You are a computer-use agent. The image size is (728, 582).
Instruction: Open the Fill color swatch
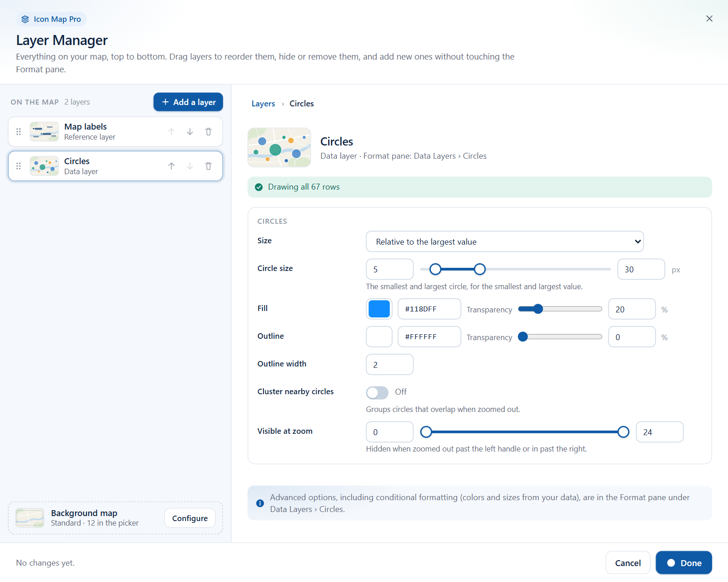[379, 309]
